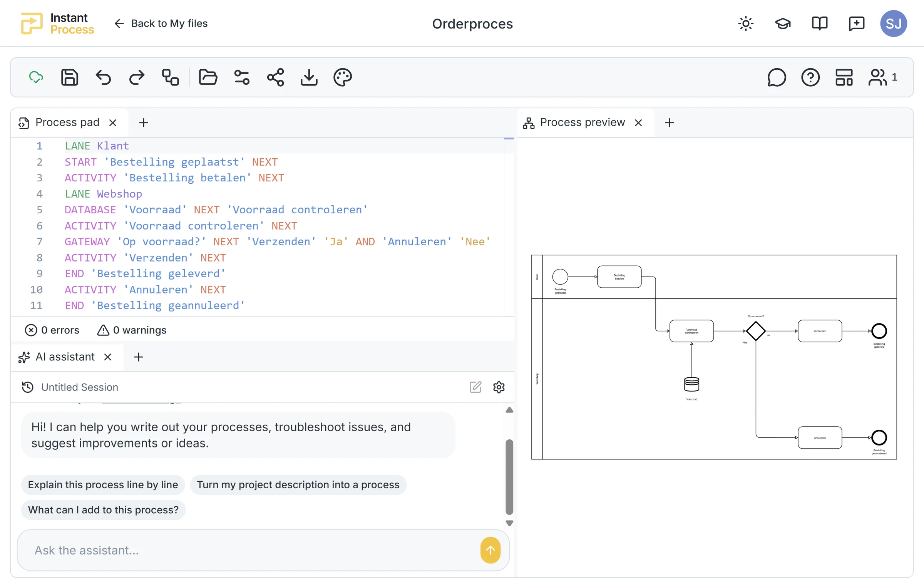Image resolution: width=924 pixels, height=588 pixels.
Task: Open the graduation cap tutorials icon
Action: click(783, 24)
